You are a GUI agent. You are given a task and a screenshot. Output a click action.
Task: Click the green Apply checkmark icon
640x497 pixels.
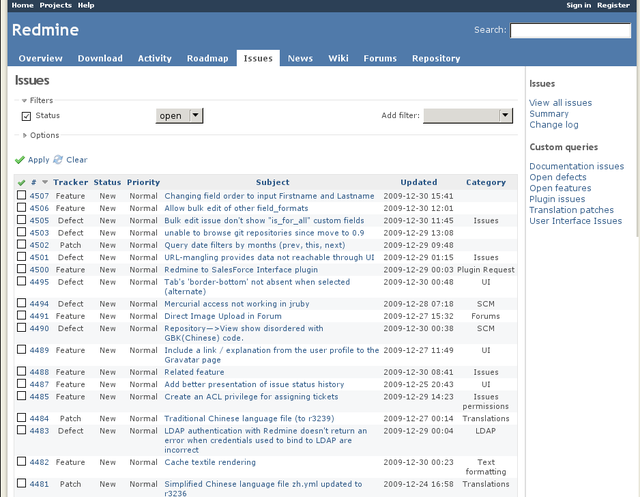(20, 160)
